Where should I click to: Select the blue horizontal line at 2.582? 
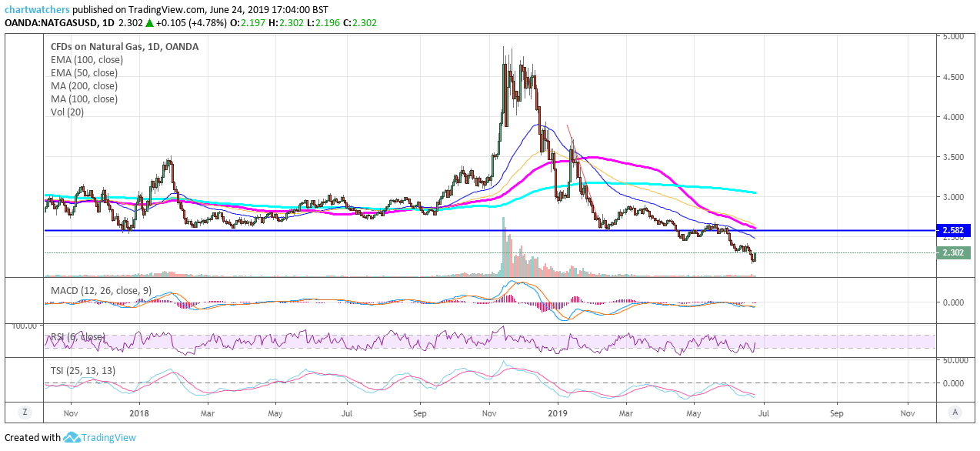[489, 230]
